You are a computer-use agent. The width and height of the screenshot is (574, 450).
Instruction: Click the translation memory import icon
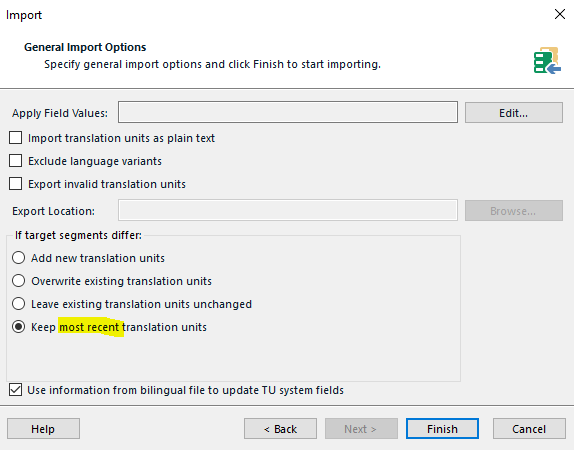point(547,60)
